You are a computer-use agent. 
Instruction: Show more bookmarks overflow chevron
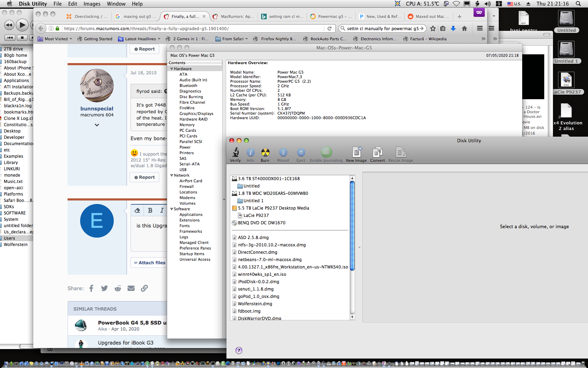[483, 39]
